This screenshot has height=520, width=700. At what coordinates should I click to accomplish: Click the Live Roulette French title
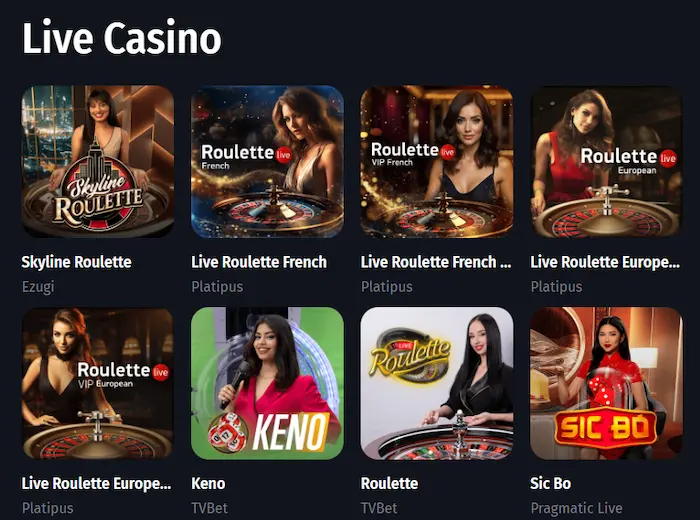(x=259, y=262)
